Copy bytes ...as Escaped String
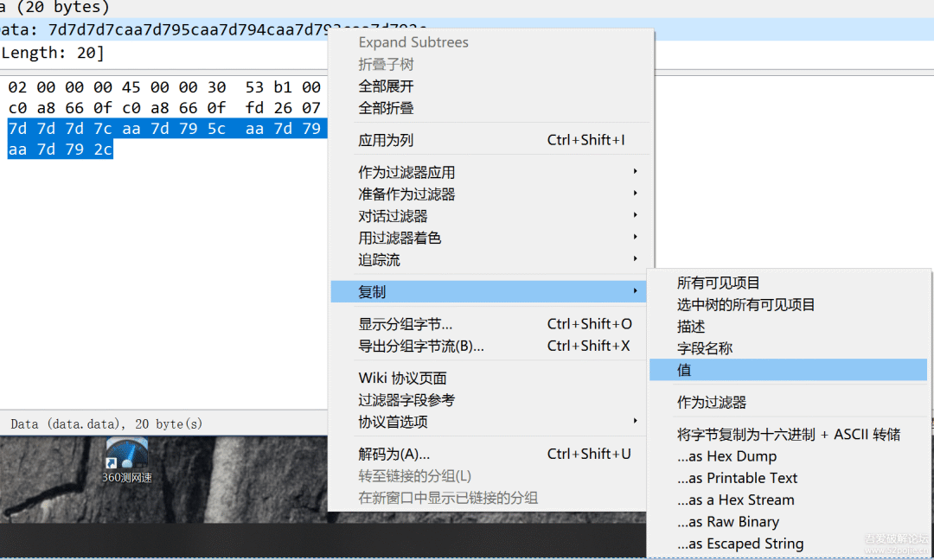This screenshot has height=560, width=934. click(788, 544)
